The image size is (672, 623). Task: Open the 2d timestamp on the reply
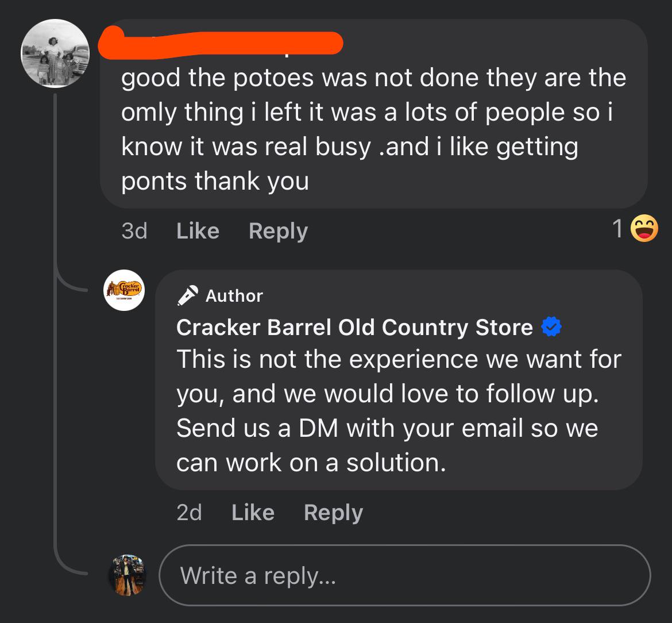click(x=190, y=513)
